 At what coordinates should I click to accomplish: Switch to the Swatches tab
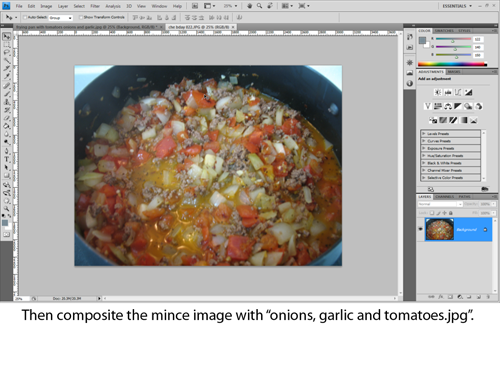(x=444, y=31)
